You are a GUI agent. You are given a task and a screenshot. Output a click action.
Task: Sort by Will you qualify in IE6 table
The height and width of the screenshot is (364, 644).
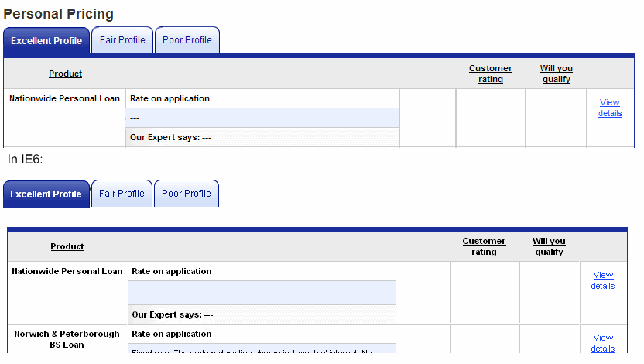[549, 246]
